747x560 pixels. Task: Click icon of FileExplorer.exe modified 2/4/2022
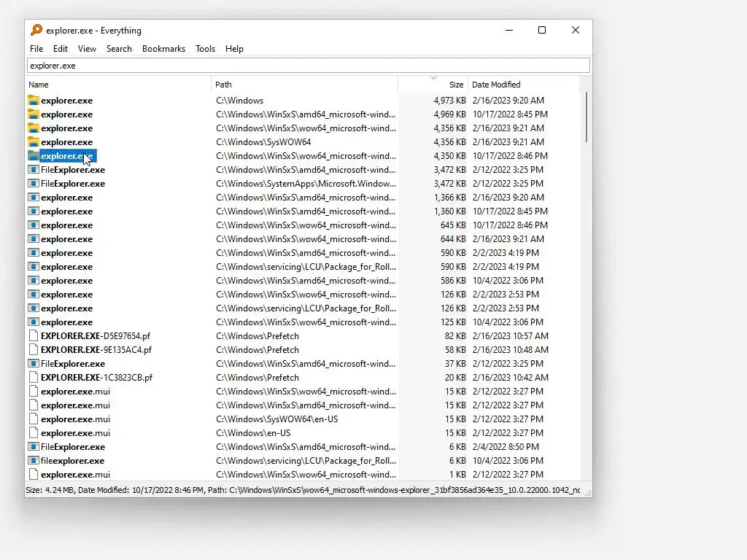click(34, 447)
